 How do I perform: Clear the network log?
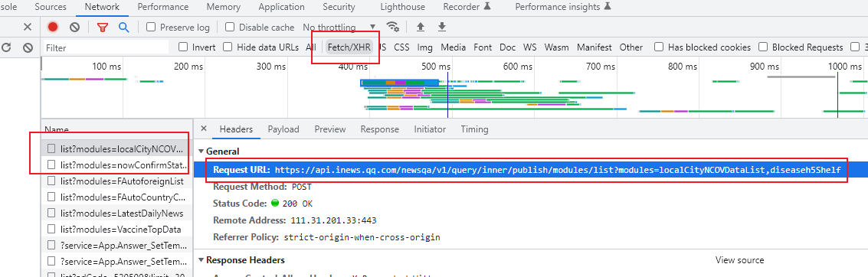[x=74, y=27]
